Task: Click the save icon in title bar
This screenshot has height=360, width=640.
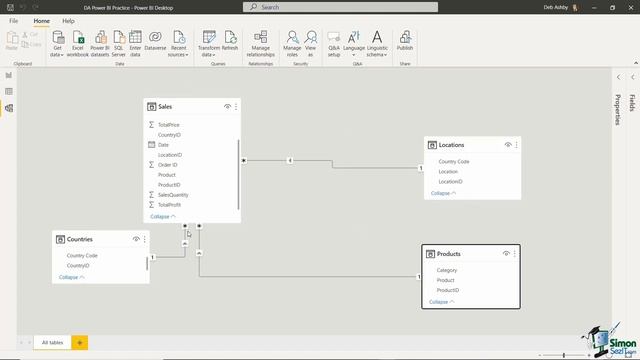Action: [x=10, y=7]
